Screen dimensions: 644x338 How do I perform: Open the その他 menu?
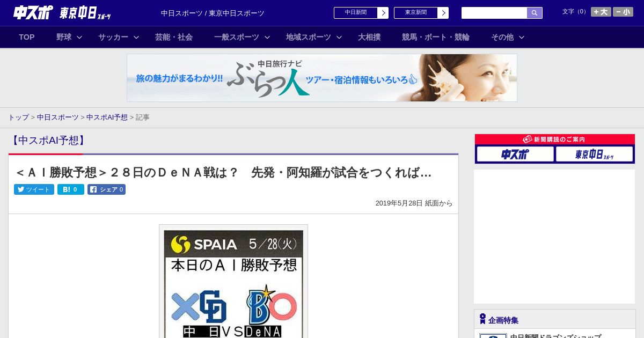click(x=502, y=37)
